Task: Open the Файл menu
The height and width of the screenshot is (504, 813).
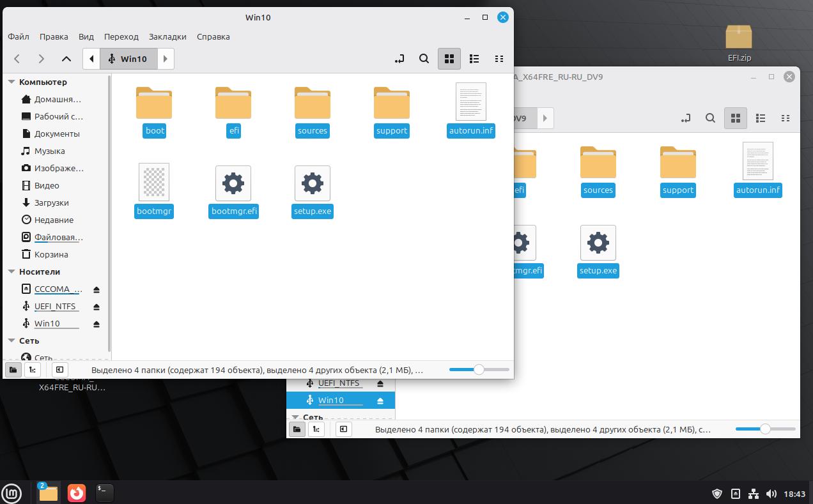Action: [19, 36]
